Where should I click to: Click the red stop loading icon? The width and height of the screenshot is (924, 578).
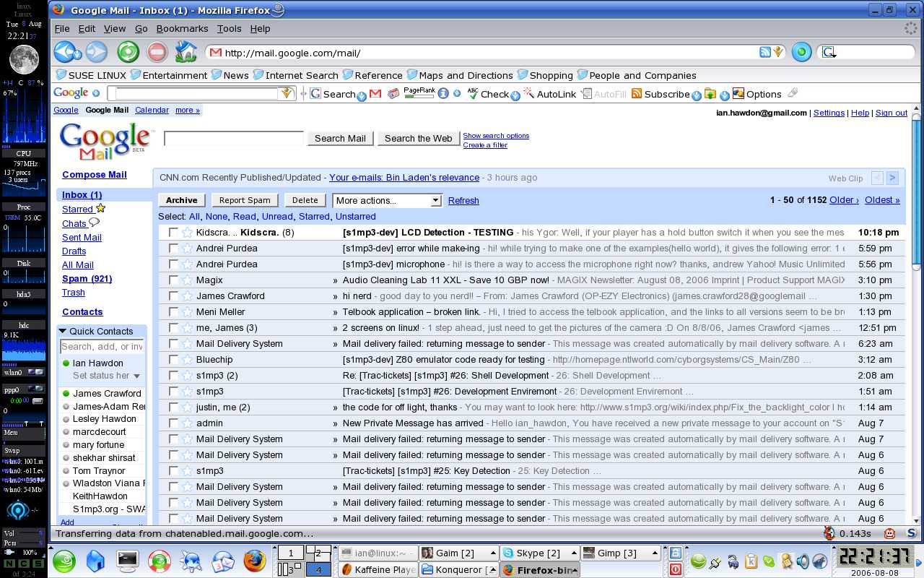(157, 51)
